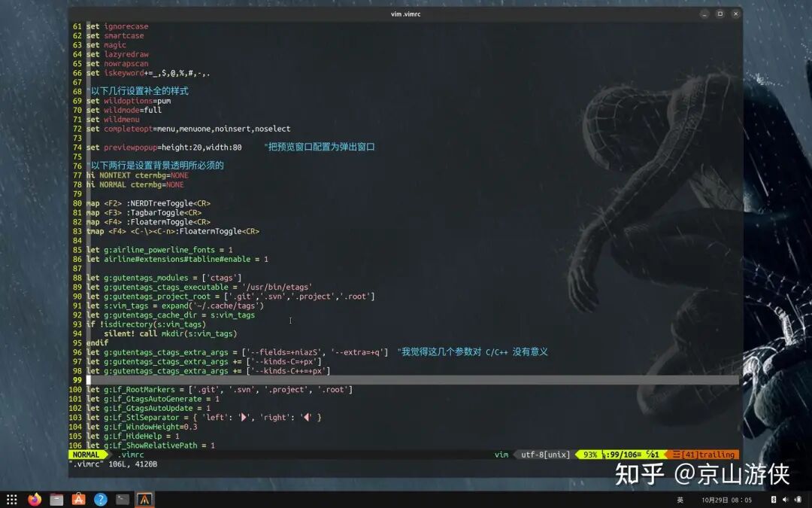Click '--kinds-C=+px' on line 97

tap(283, 362)
